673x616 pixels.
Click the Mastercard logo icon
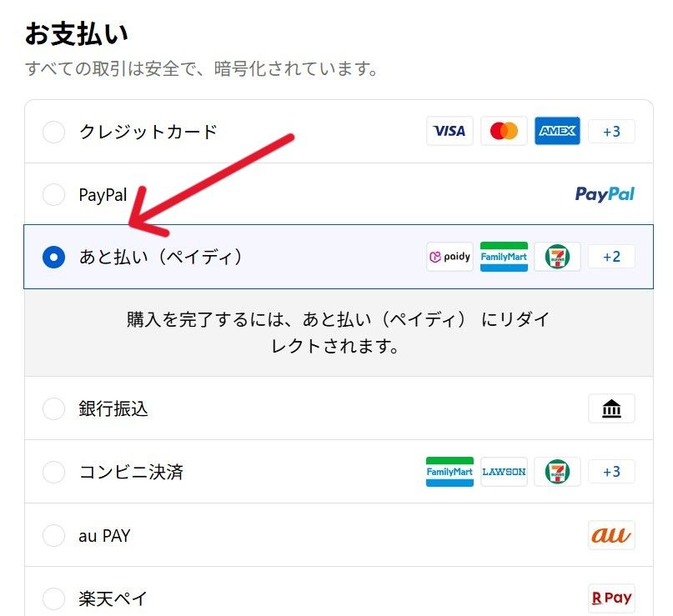pyautogui.click(x=504, y=131)
